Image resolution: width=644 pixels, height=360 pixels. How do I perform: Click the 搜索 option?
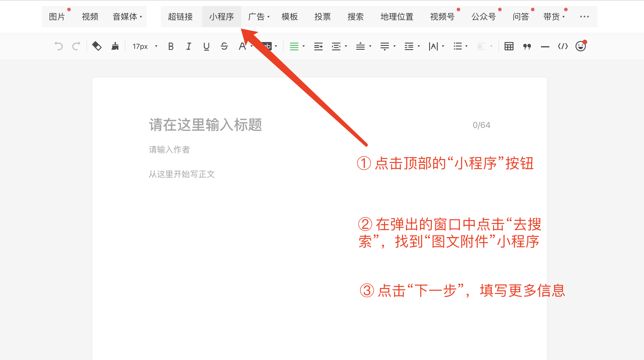(x=355, y=17)
